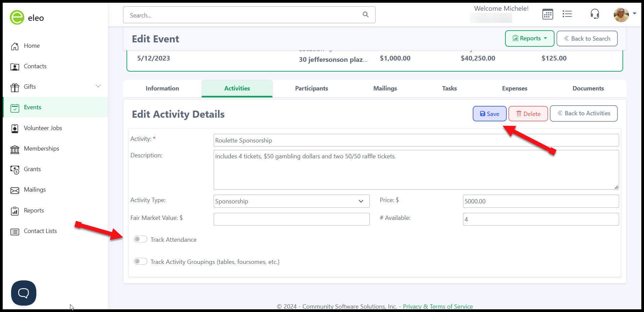644x312 pixels.
Task: Click the Contact Lists icon
Action: coord(15,232)
